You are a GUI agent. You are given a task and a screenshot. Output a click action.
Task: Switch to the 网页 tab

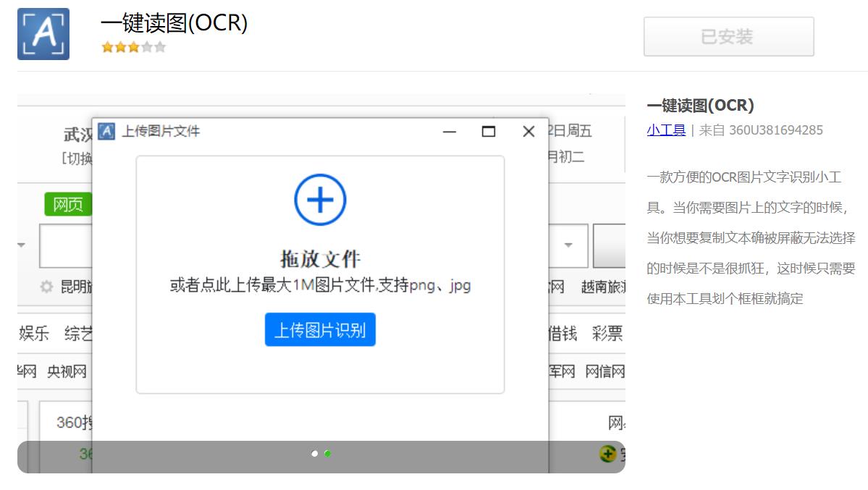pos(69,205)
